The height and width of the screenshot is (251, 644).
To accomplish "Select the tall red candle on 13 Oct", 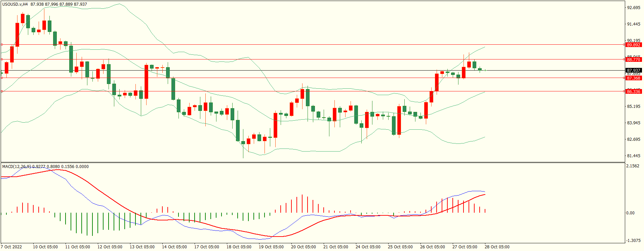I will (x=146, y=82).
